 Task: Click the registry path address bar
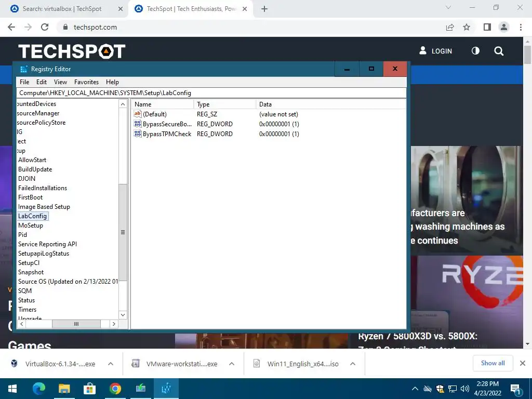click(x=211, y=93)
